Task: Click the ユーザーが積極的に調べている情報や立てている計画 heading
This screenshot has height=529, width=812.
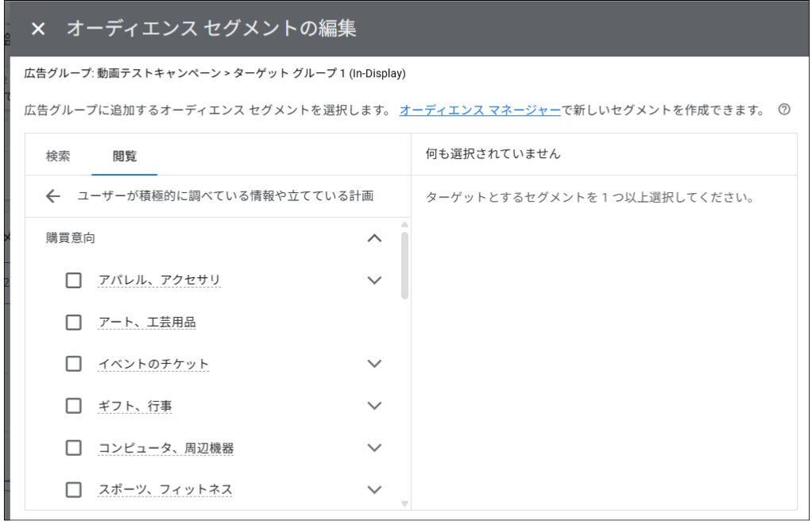Action: (x=226, y=195)
